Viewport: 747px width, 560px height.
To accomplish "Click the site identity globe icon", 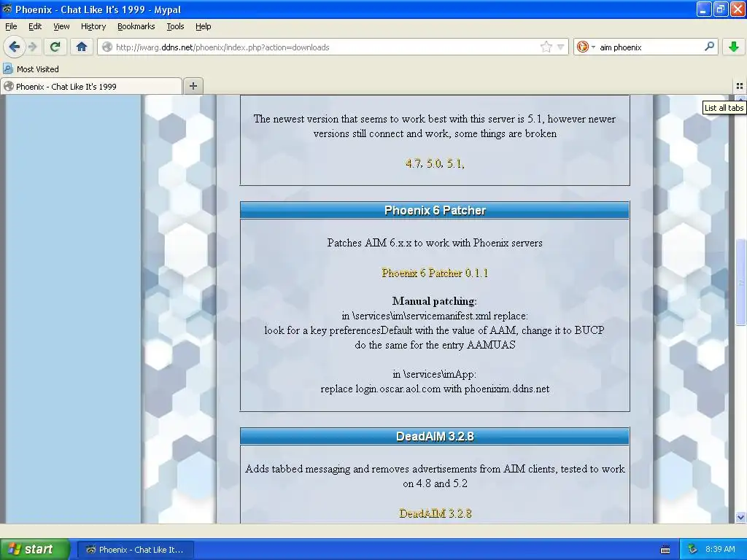I will coord(107,47).
